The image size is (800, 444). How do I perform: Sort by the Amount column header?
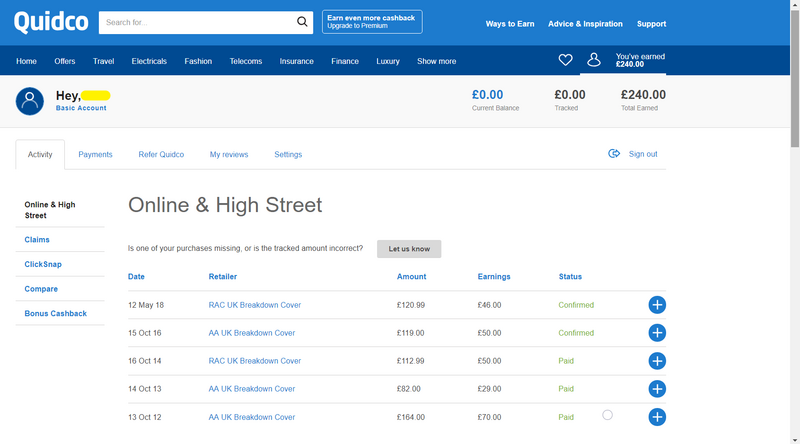(x=411, y=276)
